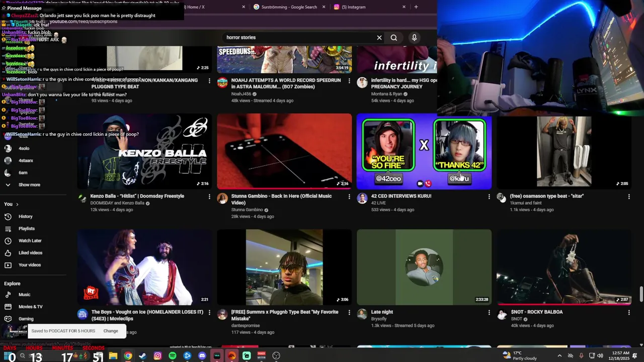The width and height of the screenshot is (644, 362).
Task: Open taskbar weather widget 17°C Partly cloudy
Action: point(519,356)
